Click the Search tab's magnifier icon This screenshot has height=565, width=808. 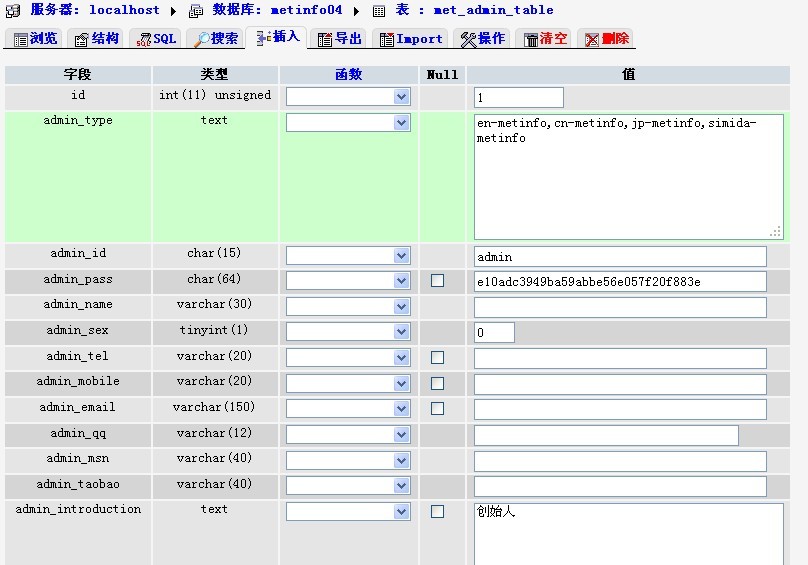[201, 40]
